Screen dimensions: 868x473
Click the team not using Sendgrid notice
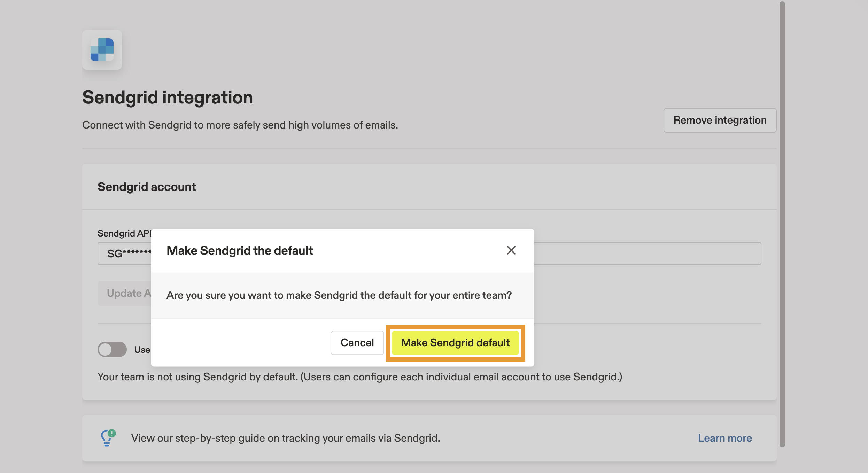pos(359,377)
